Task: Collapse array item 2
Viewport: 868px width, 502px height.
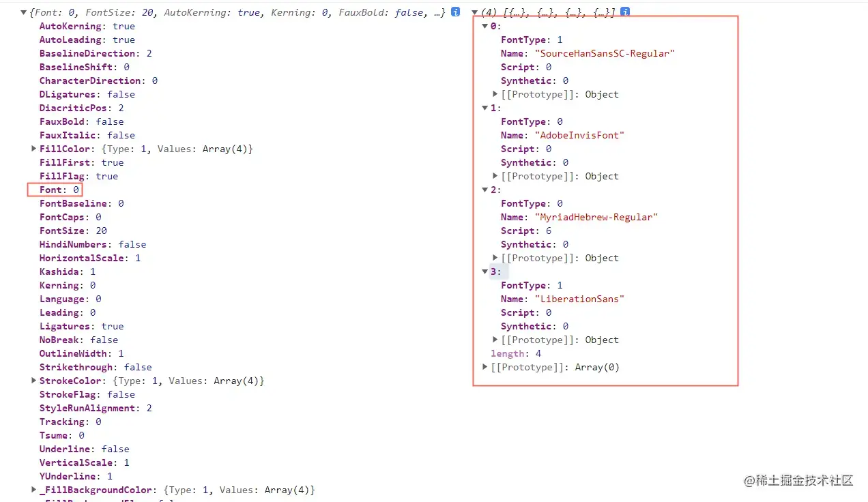Action: pyautogui.click(x=485, y=190)
